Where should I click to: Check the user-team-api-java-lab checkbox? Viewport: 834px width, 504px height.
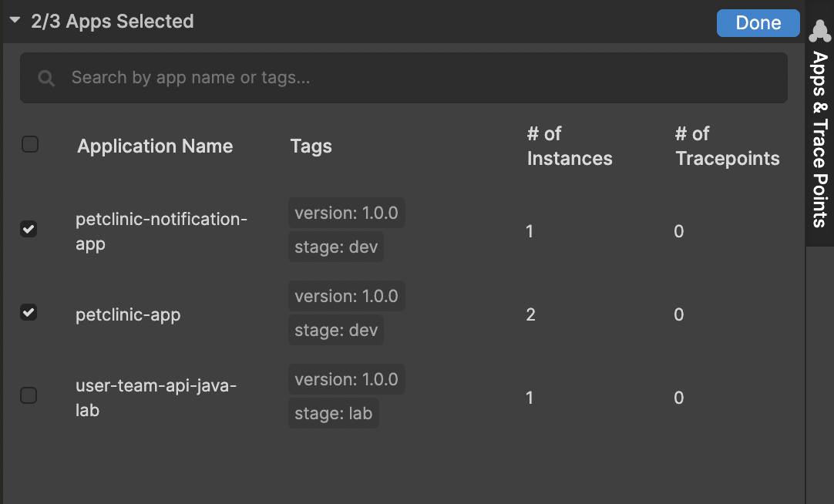pyautogui.click(x=29, y=395)
